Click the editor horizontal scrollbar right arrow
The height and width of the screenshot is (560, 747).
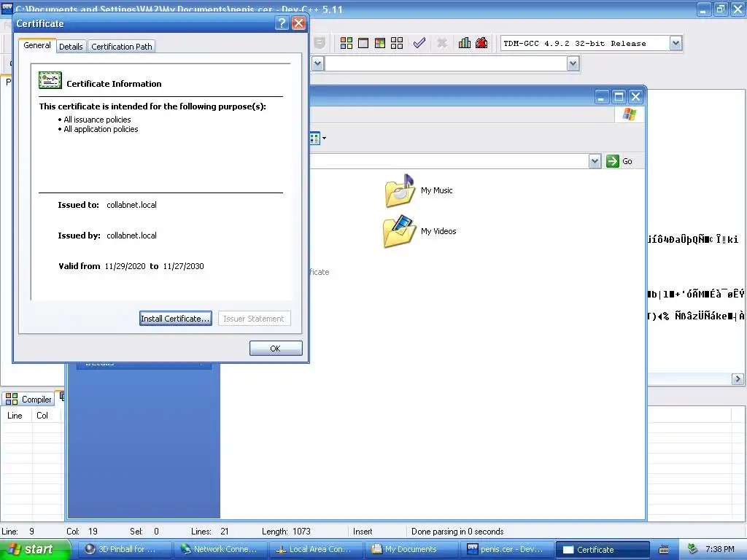click(x=738, y=379)
